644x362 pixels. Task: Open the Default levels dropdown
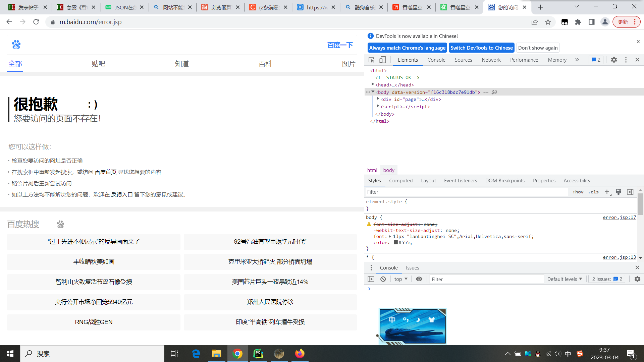point(565,279)
